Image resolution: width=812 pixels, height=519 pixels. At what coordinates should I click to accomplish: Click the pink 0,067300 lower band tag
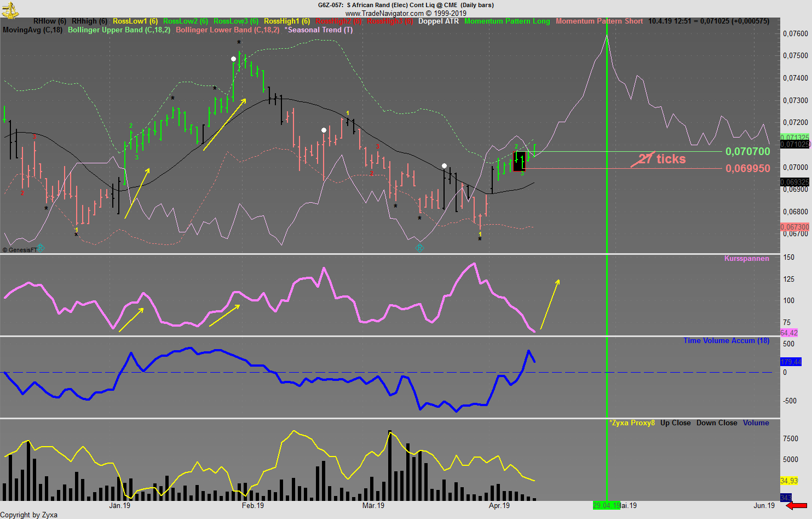[x=794, y=227]
